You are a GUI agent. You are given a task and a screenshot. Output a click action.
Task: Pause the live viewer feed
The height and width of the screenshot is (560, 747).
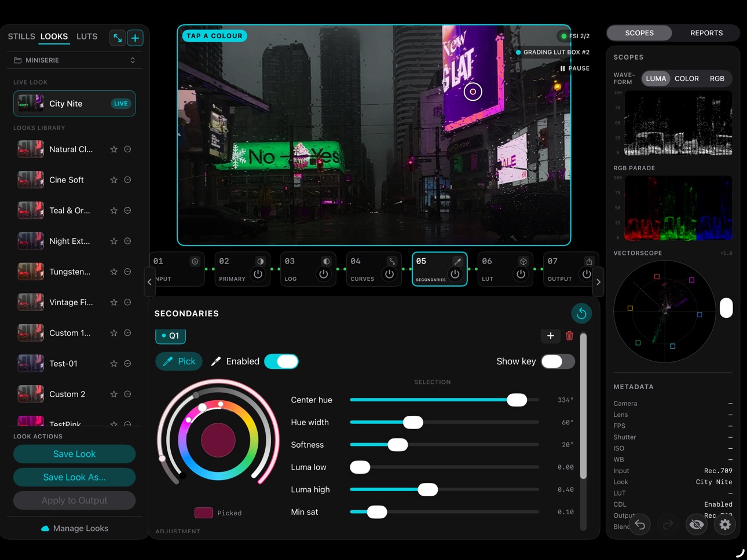574,68
